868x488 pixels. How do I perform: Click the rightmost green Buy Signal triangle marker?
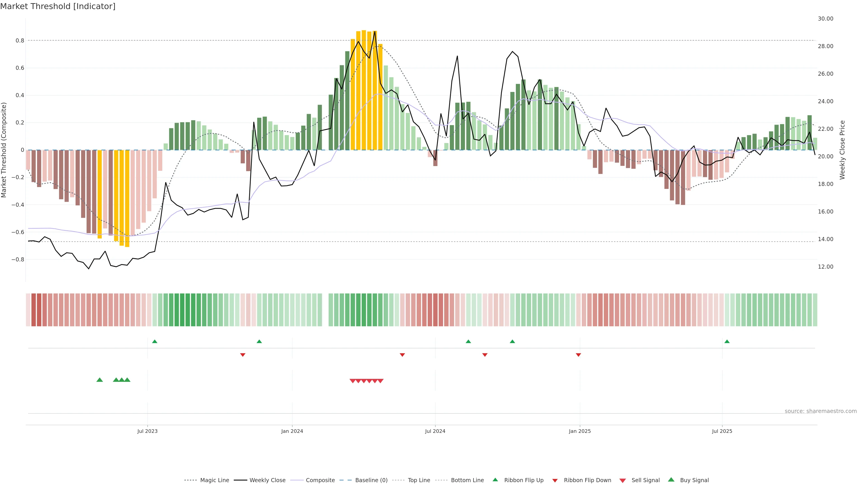click(127, 380)
